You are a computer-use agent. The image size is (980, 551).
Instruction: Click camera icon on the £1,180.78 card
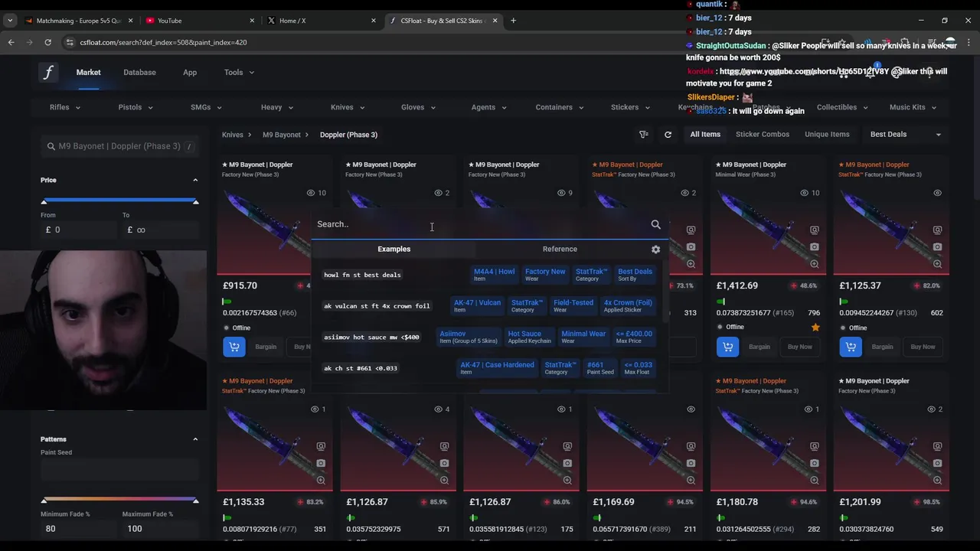[814, 463]
